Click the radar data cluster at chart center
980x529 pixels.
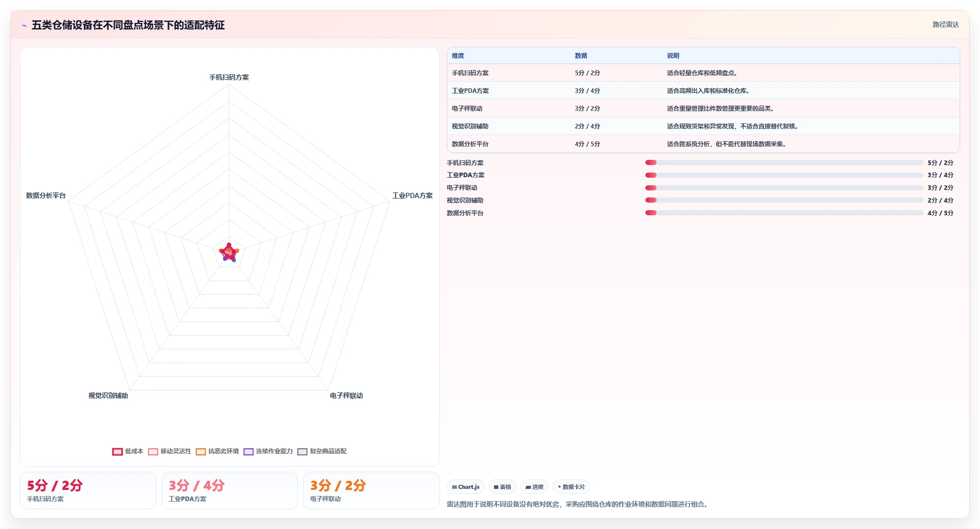[x=229, y=252]
